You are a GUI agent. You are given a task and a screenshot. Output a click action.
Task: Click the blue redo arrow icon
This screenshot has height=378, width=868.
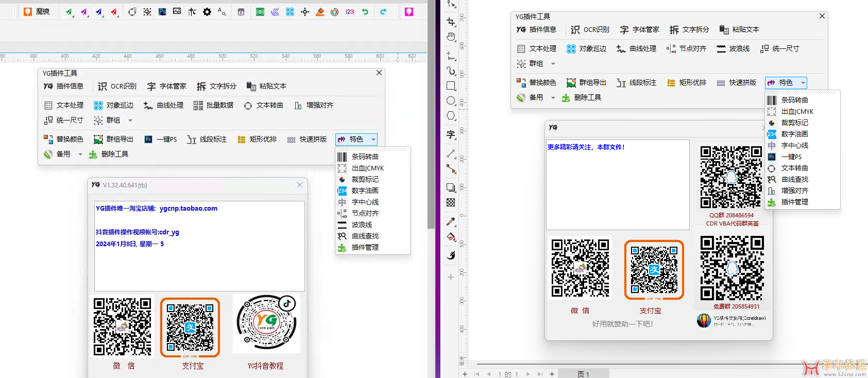(x=383, y=12)
